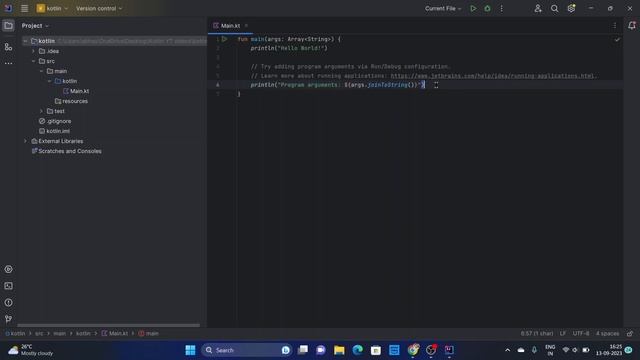Toggle the read-only lock icon
This screenshot has height=360, width=640.
pyautogui.click(x=630, y=333)
